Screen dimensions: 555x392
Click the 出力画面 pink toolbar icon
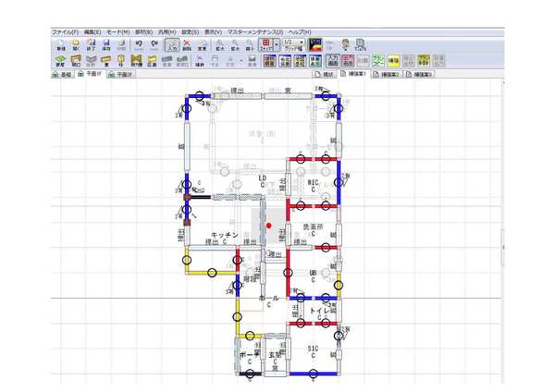[348, 60]
